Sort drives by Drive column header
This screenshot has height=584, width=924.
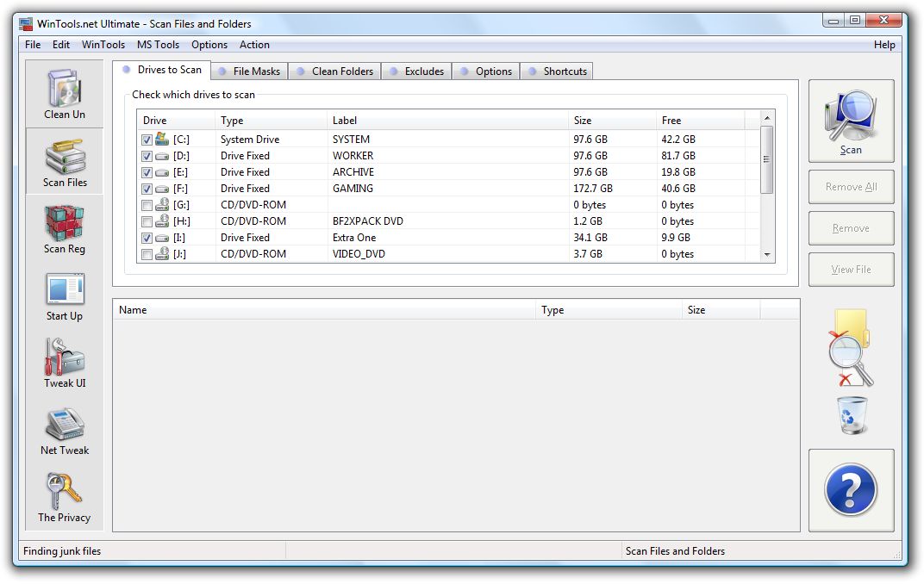point(176,121)
